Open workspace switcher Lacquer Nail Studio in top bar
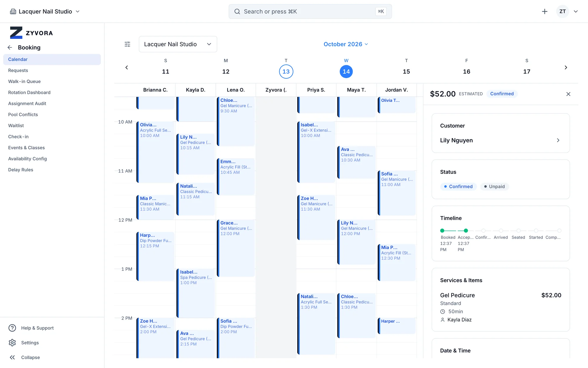This screenshot has height=368, width=588. 45,11
